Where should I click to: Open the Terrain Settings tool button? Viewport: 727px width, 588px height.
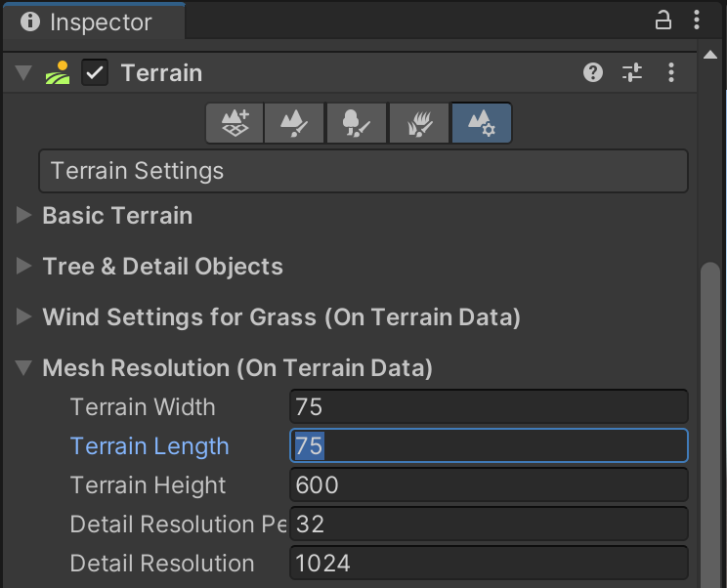pyautogui.click(x=481, y=124)
